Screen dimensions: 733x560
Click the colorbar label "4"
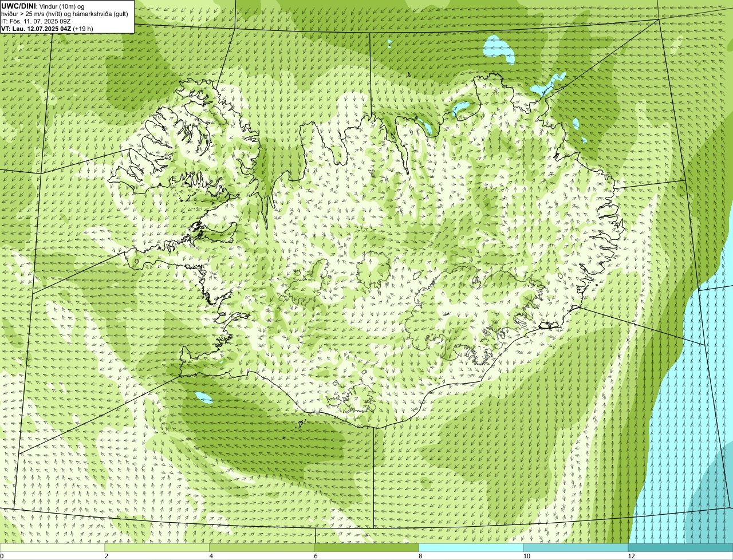click(211, 556)
